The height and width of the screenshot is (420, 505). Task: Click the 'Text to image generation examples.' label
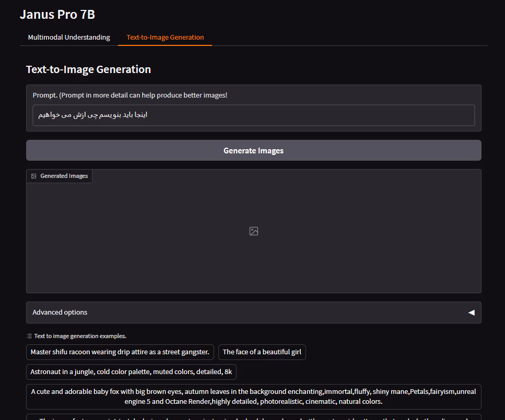pos(80,336)
